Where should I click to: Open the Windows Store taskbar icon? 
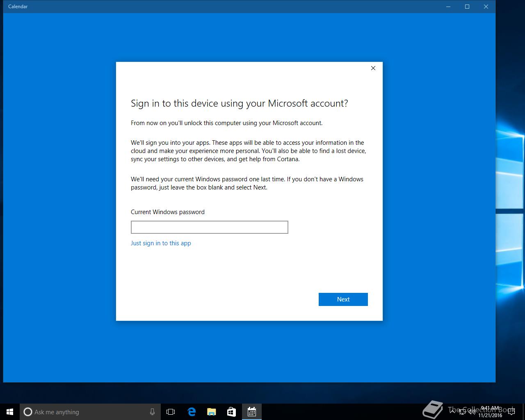click(x=231, y=412)
